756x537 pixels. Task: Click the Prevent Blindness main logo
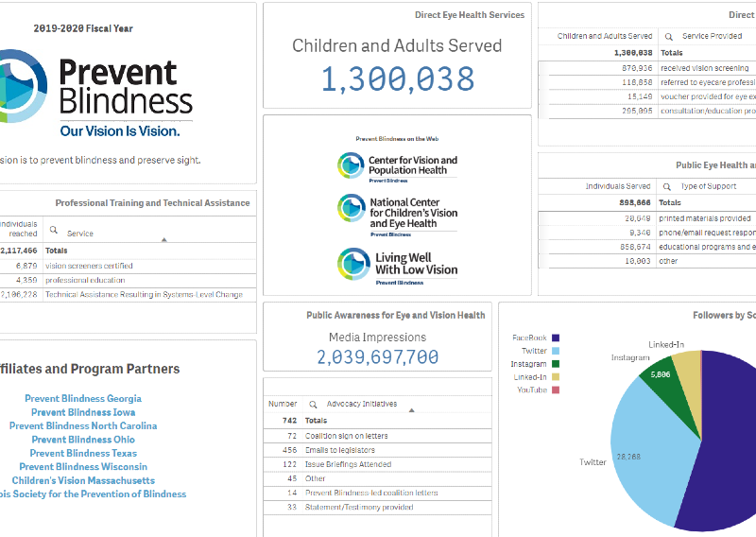pos(95,94)
